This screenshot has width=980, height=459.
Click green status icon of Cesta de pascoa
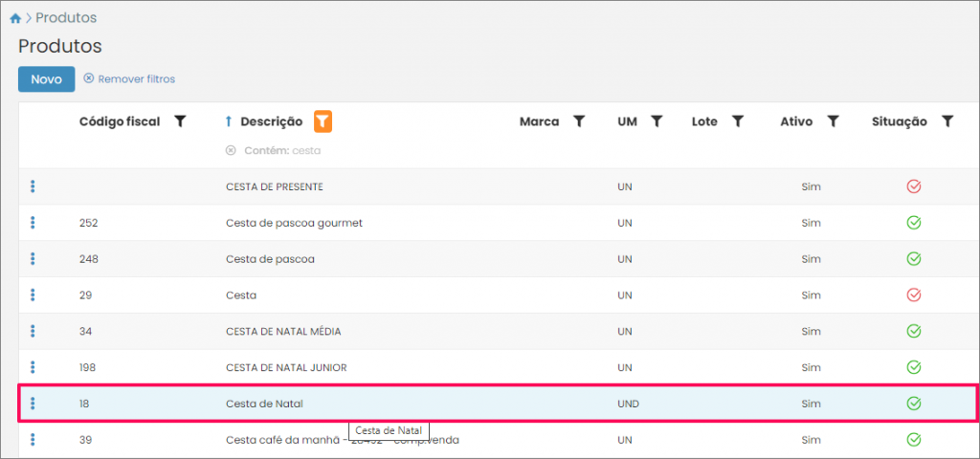(913, 259)
